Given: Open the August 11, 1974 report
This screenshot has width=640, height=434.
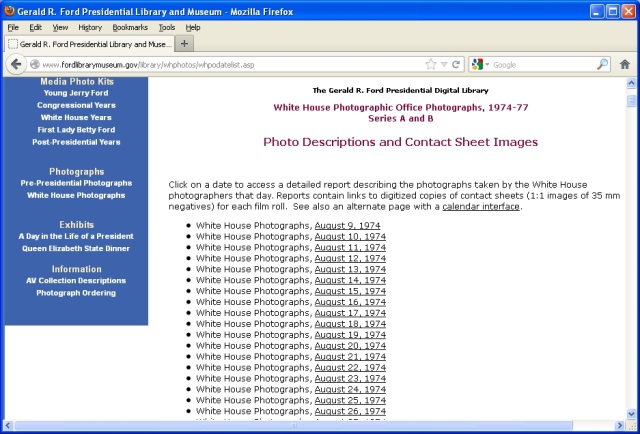Looking at the screenshot, I should click(x=350, y=247).
